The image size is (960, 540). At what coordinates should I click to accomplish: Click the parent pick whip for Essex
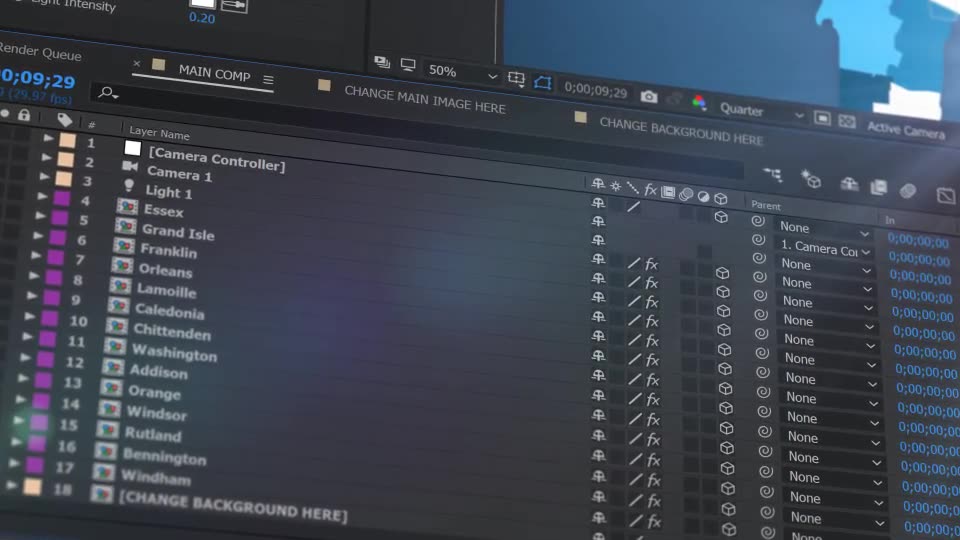(x=759, y=277)
